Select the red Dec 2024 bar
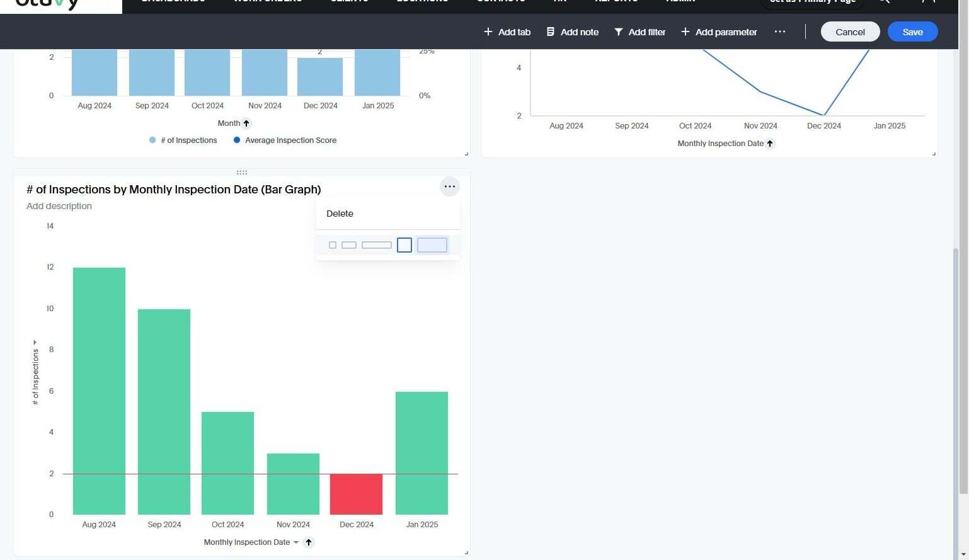The image size is (969, 560). pos(356,494)
